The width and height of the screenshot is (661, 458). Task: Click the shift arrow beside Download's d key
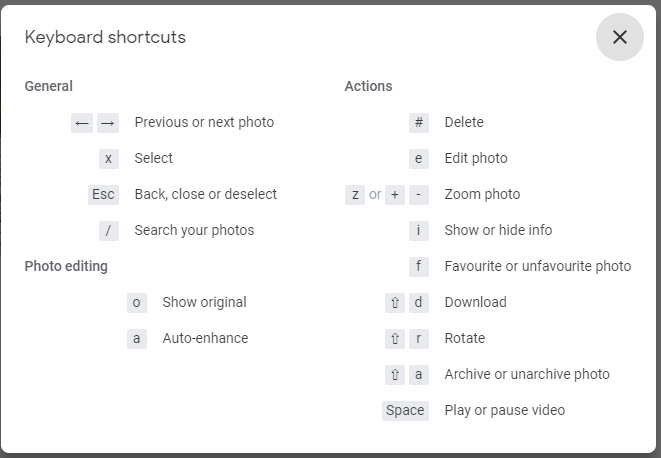pyautogui.click(x=395, y=303)
